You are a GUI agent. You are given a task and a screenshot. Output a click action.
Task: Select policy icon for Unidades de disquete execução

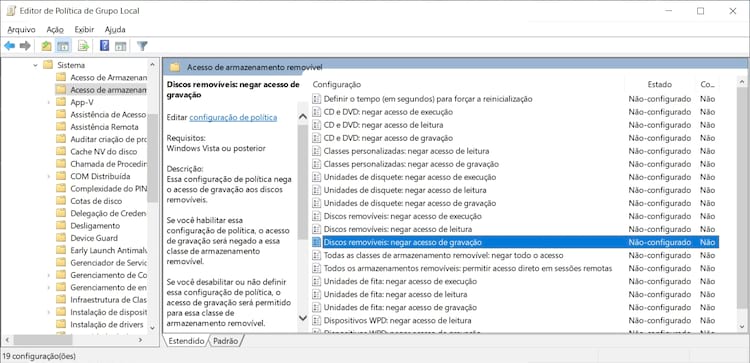(x=316, y=177)
